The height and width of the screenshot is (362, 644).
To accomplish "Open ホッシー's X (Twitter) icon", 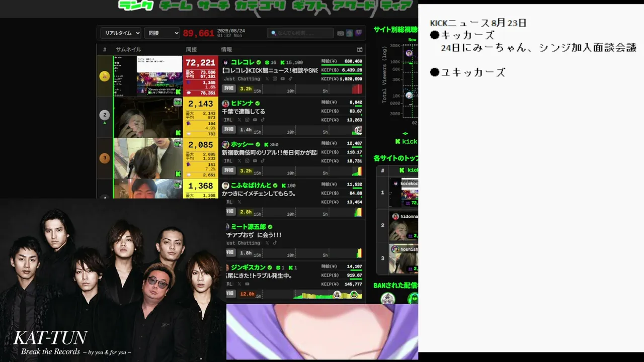I will 239,161.
